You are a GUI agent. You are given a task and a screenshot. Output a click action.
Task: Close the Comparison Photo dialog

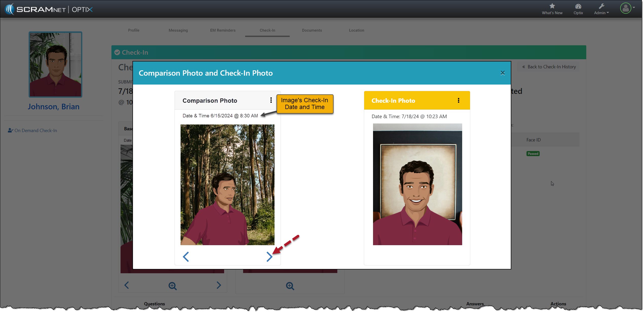point(502,73)
